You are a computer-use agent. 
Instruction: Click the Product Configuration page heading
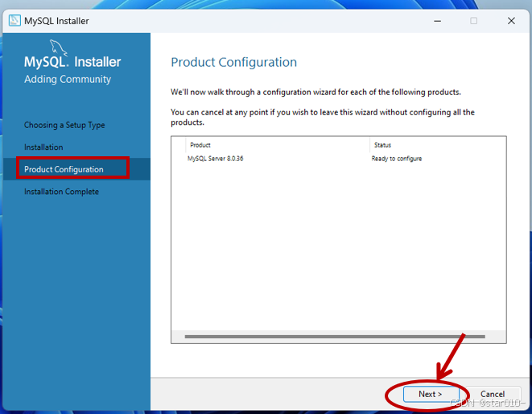(233, 63)
